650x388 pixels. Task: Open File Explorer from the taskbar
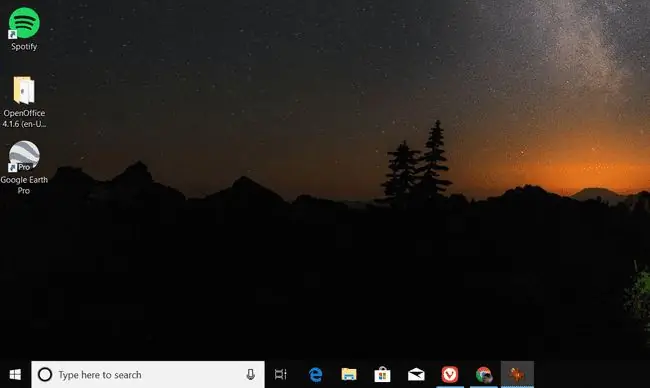pyautogui.click(x=349, y=374)
